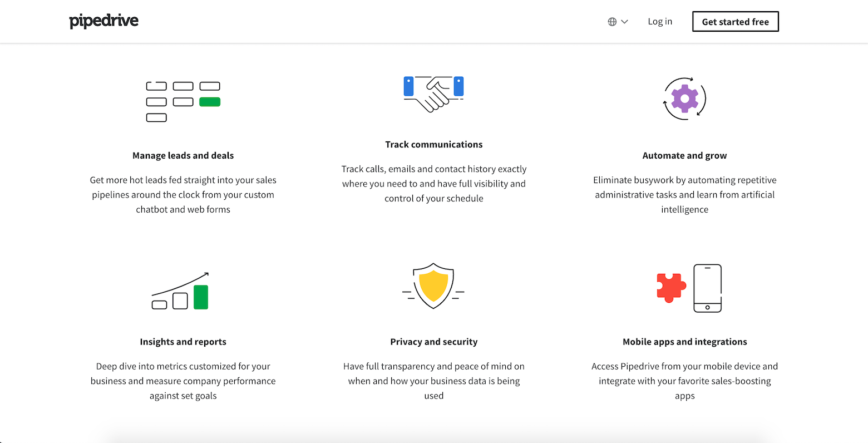
Task: Click the 'Access Pipedrive from your mobile' description
Action: point(684,381)
